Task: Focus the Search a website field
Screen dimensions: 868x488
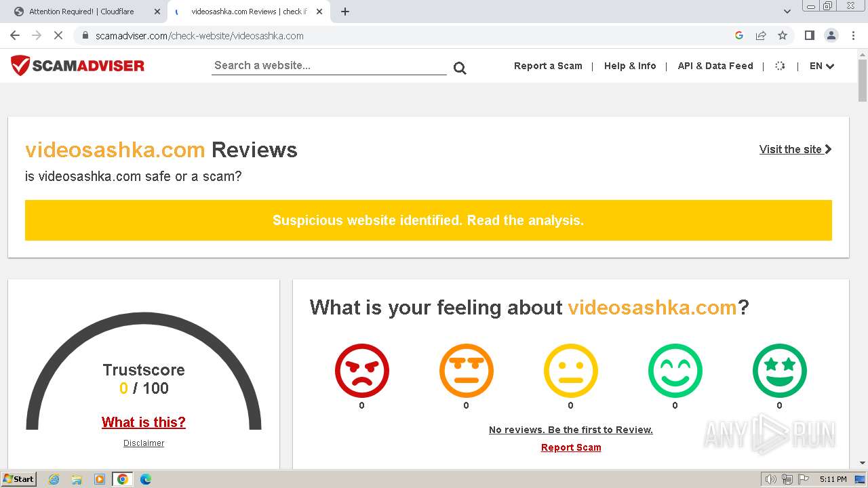Action: (x=329, y=66)
